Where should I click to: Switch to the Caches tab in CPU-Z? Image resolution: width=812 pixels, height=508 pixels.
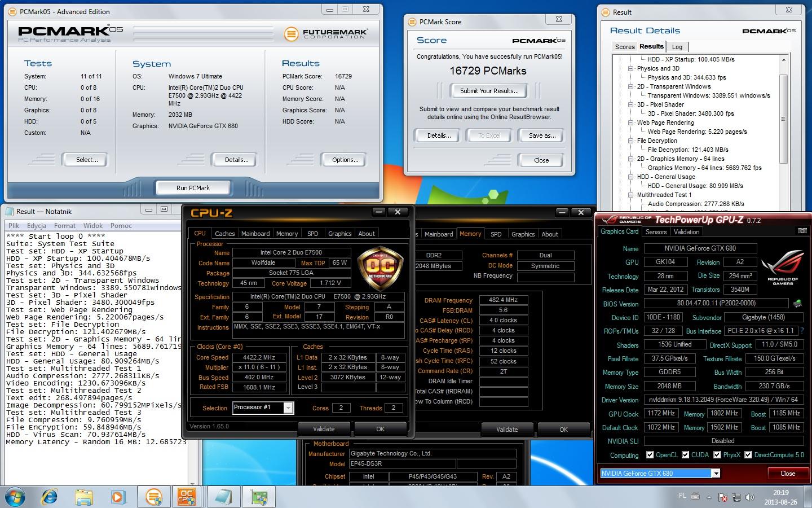click(224, 233)
